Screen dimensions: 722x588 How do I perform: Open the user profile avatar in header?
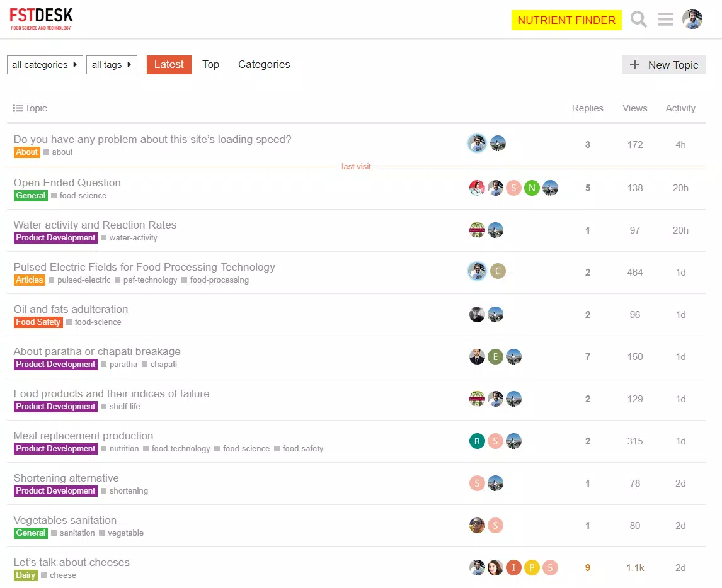pos(692,20)
